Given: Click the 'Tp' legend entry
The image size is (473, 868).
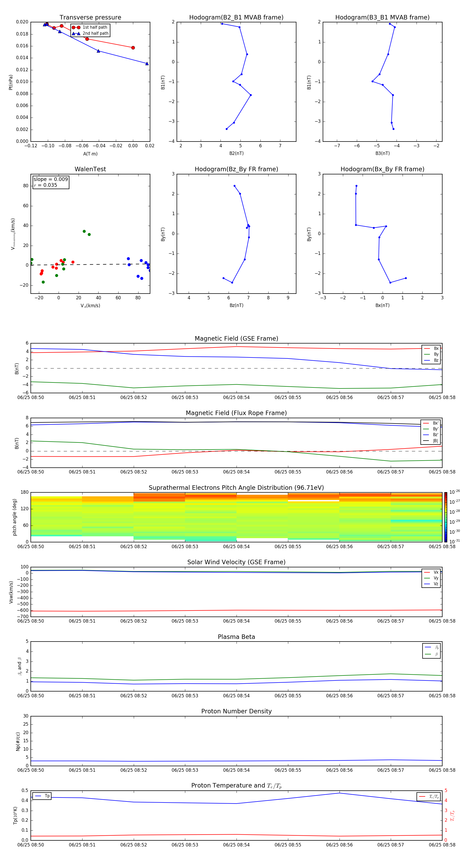Looking at the screenshot, I should [x=42, y=796].
